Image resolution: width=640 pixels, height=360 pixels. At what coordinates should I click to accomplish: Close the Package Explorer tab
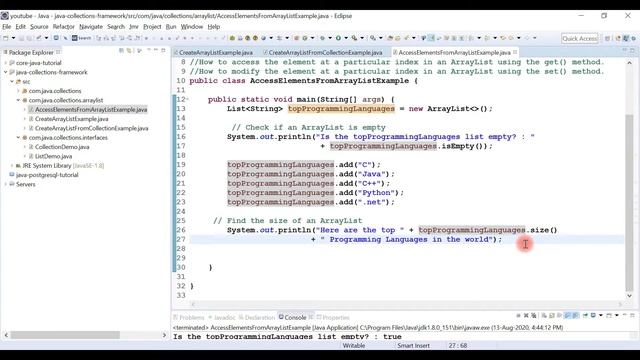tap(58, 52)
